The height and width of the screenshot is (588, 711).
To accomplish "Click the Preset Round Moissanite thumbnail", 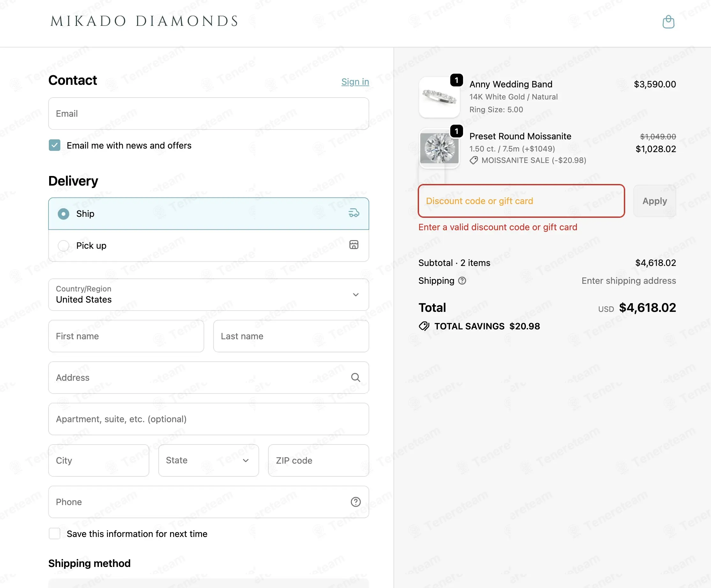I will click(x=439, y=148).
